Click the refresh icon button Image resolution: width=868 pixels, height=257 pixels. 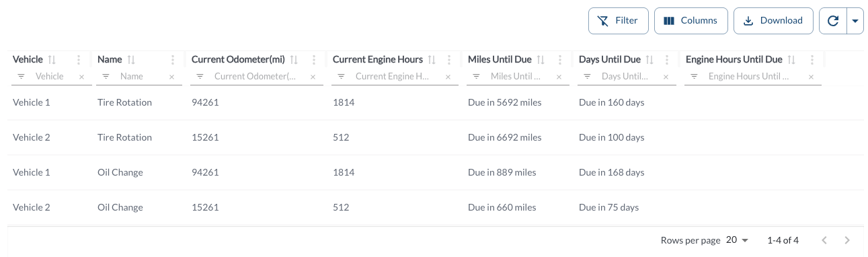[833, 21]
